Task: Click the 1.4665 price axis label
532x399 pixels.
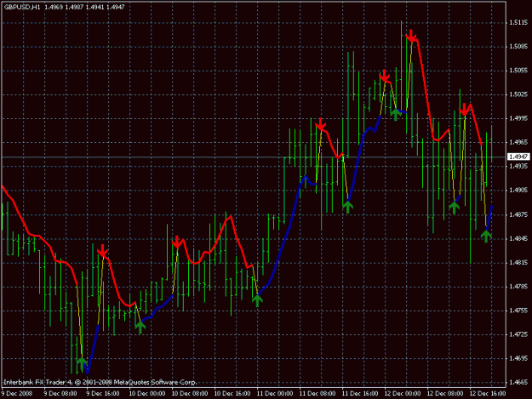Action: pyautogui.click(x=518, y=382)
